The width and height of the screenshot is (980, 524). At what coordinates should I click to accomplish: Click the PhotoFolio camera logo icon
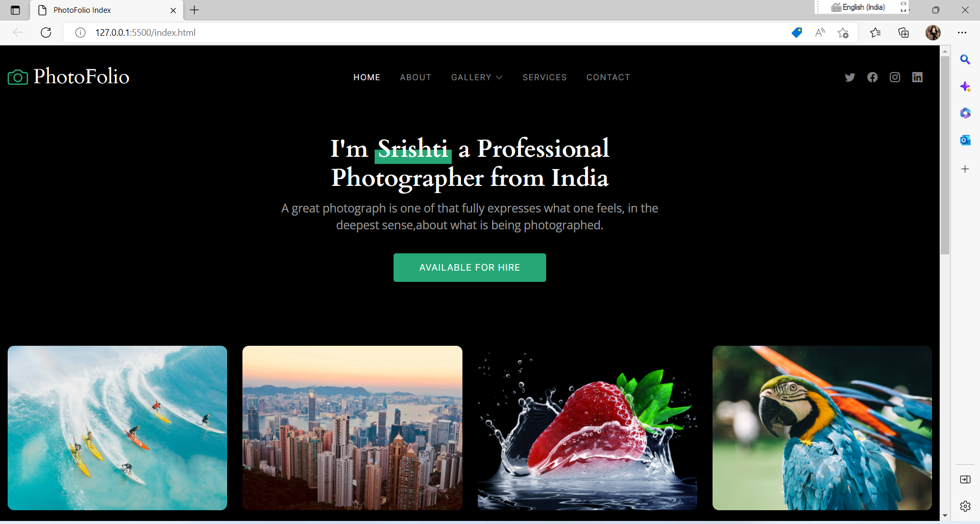[x=17, y=77]
